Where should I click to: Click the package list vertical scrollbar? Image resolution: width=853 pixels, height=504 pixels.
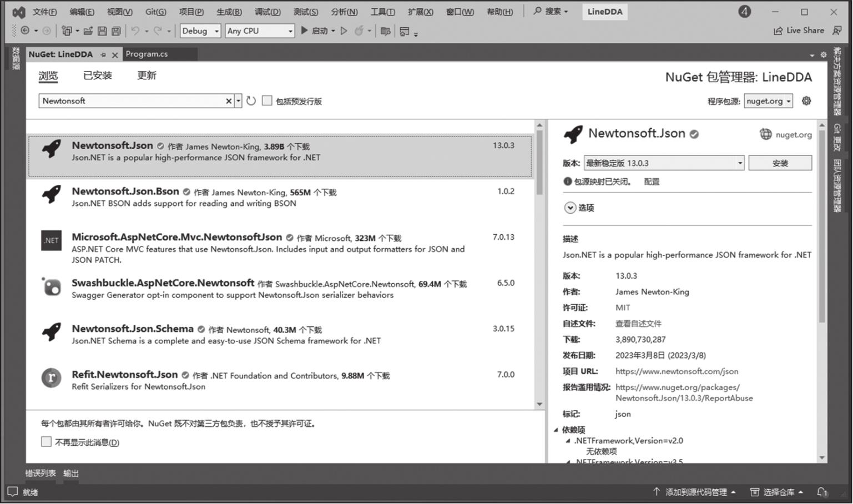click(x=539, y=164)
